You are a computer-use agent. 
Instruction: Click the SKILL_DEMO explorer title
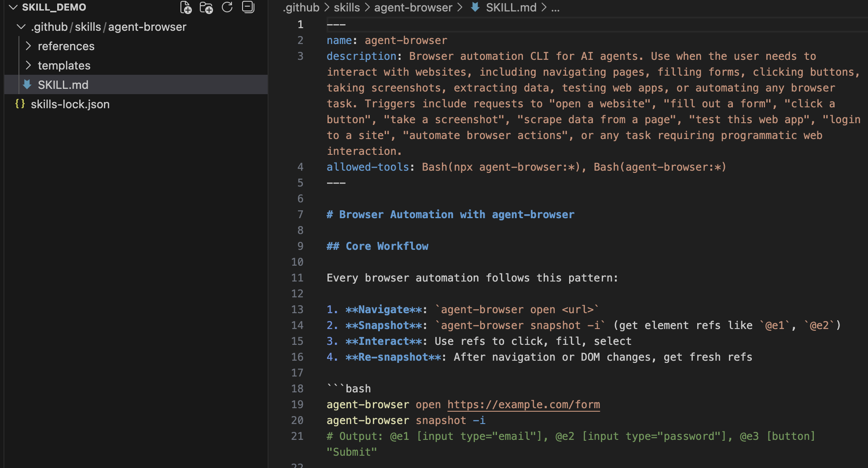(x=54, y=7)
